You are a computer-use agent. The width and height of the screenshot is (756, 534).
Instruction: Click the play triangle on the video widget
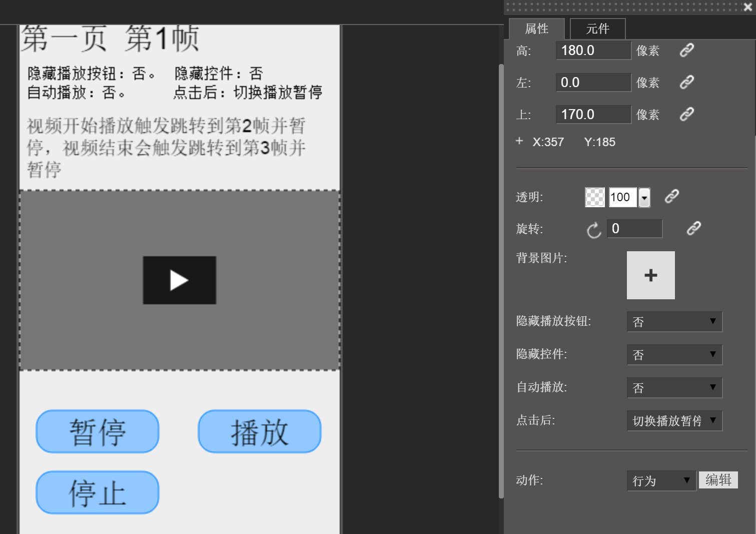click(179, 280)
